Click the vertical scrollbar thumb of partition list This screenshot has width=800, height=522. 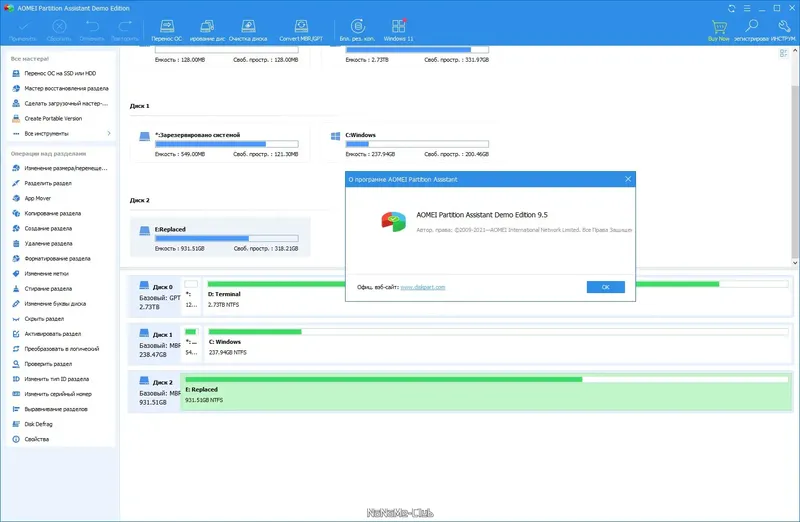click(x=795, y=171)
